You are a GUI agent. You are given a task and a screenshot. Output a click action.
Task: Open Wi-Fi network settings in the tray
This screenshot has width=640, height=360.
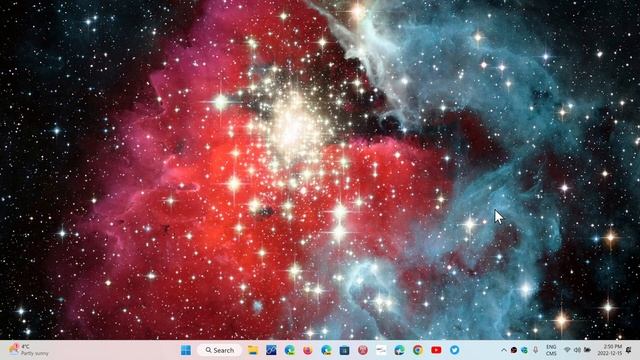point(567,350)
